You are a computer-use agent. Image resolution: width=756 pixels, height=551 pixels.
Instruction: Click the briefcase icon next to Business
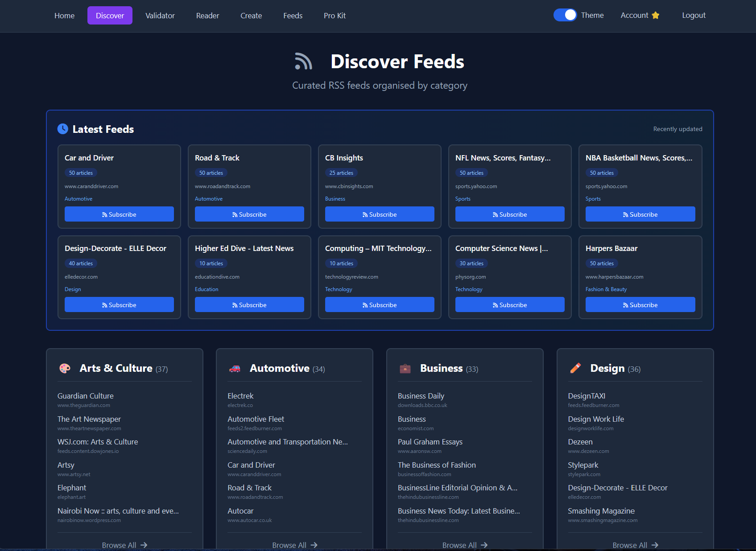(x=405, y=368)
